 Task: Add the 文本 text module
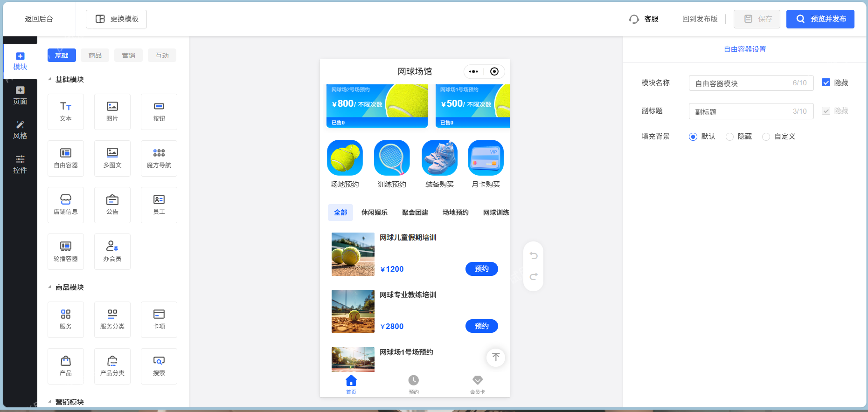pos(66,112)
